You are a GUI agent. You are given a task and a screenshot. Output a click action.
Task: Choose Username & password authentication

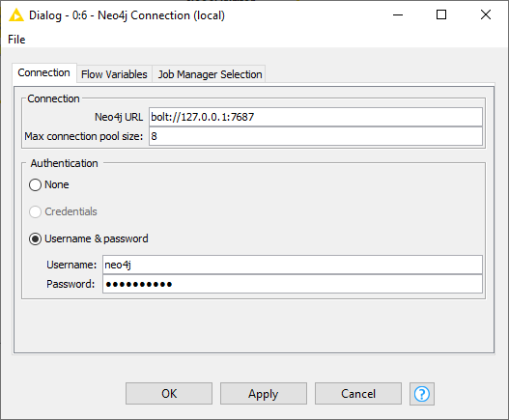click(x=35, y=238)
